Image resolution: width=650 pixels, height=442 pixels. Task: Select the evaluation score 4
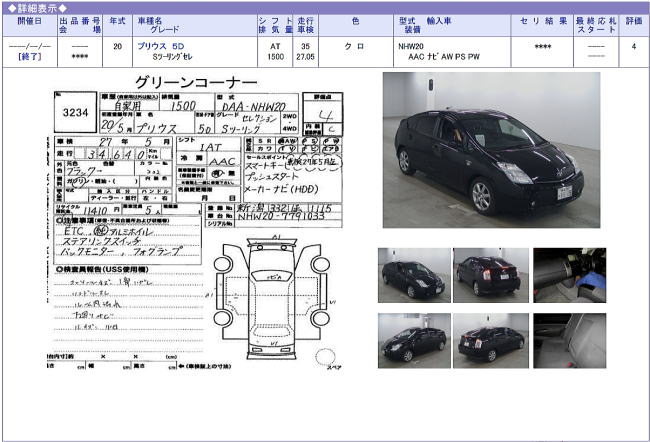[x=634, y=46]
